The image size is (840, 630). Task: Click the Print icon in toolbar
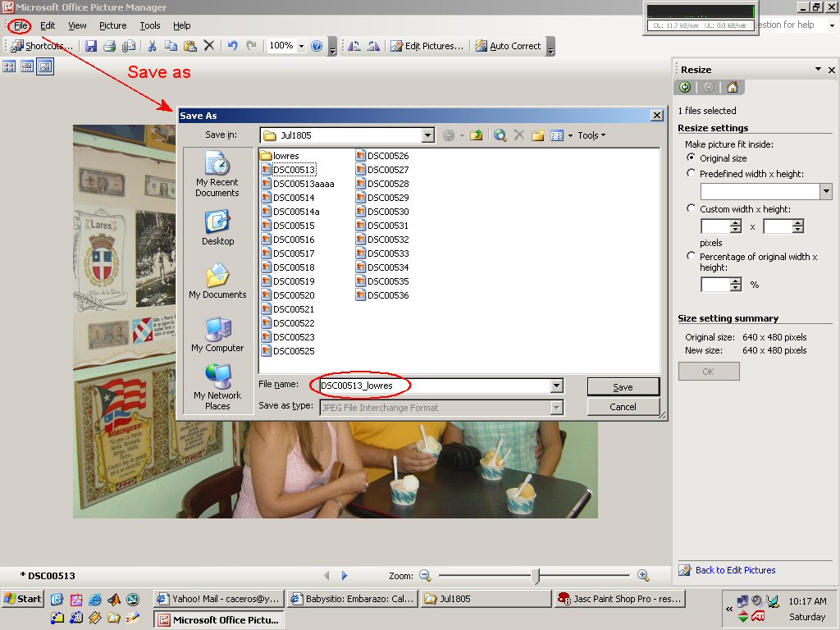pos(109,47)
